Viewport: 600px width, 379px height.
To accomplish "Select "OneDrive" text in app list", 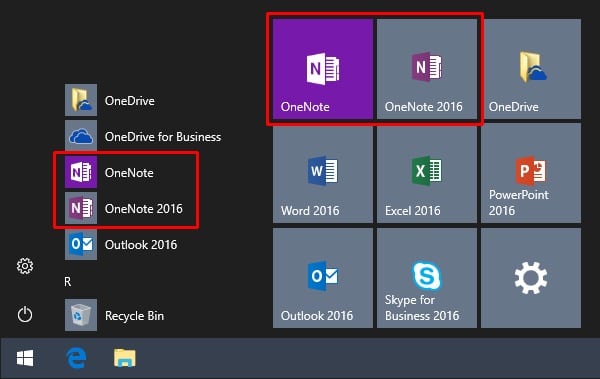I will tap(130, 101).
